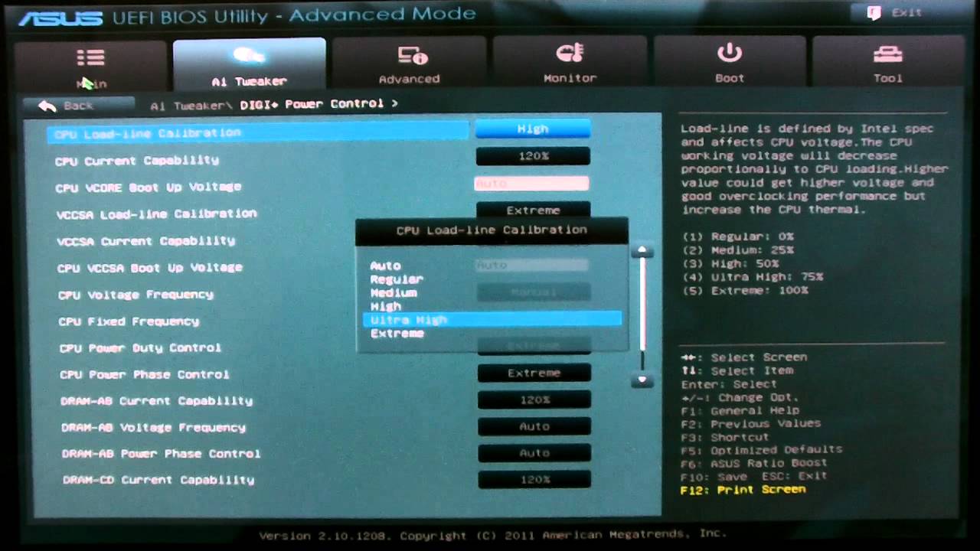Open DRAM-CD Current Capability 120% dropdown

pyautogui.click(x=534, y=480)
